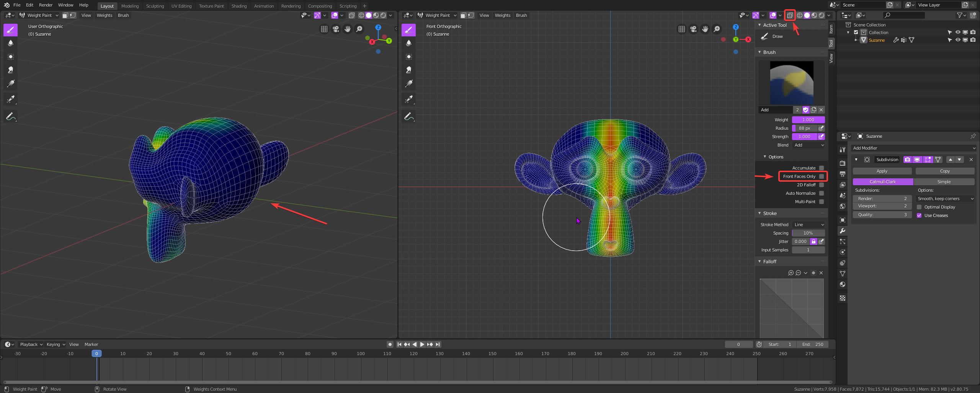Open the Physics properties tab
980x393 pixels.
click(x=843, y=252)
